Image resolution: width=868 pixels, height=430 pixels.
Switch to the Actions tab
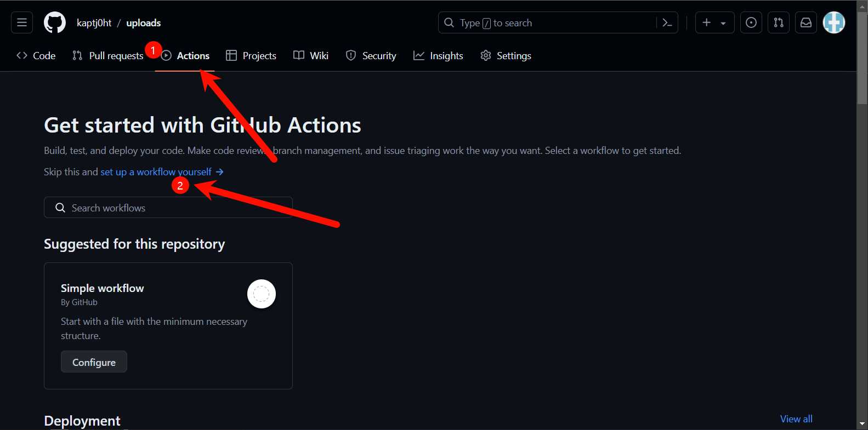(x=185, y=55)
